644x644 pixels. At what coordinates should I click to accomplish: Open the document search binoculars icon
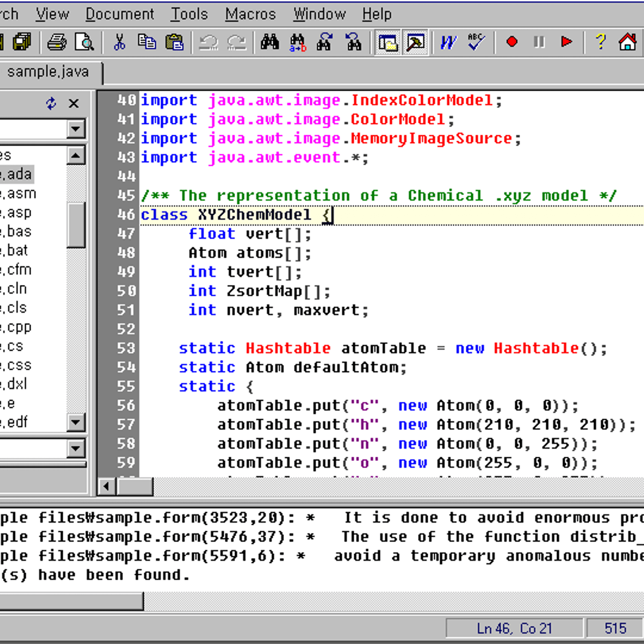pos(270,42)
